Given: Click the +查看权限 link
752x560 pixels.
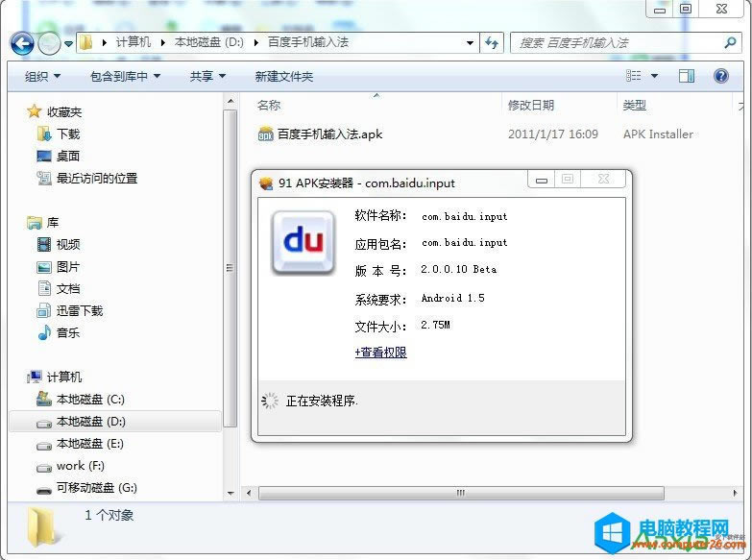Looking at the screenshot, I should (380, 353).
